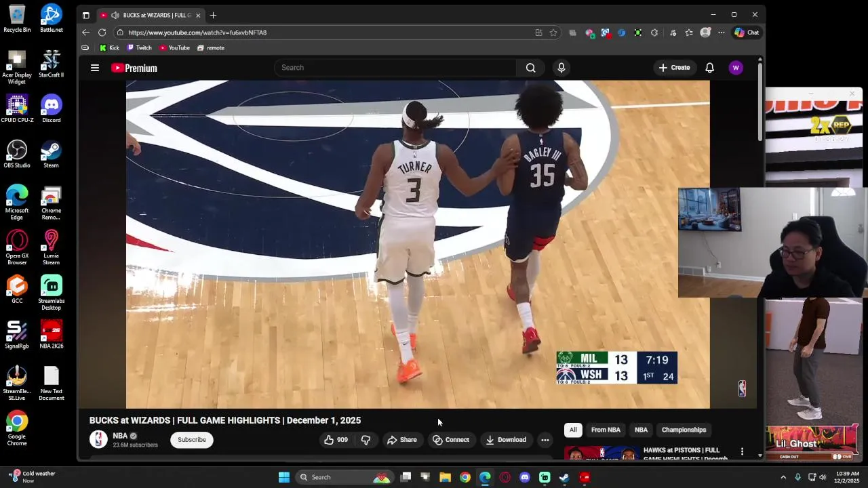Viewport: 868px width, 488px height.
Task: Open browser Extensions puzzle icon
Action: (654, 33)
